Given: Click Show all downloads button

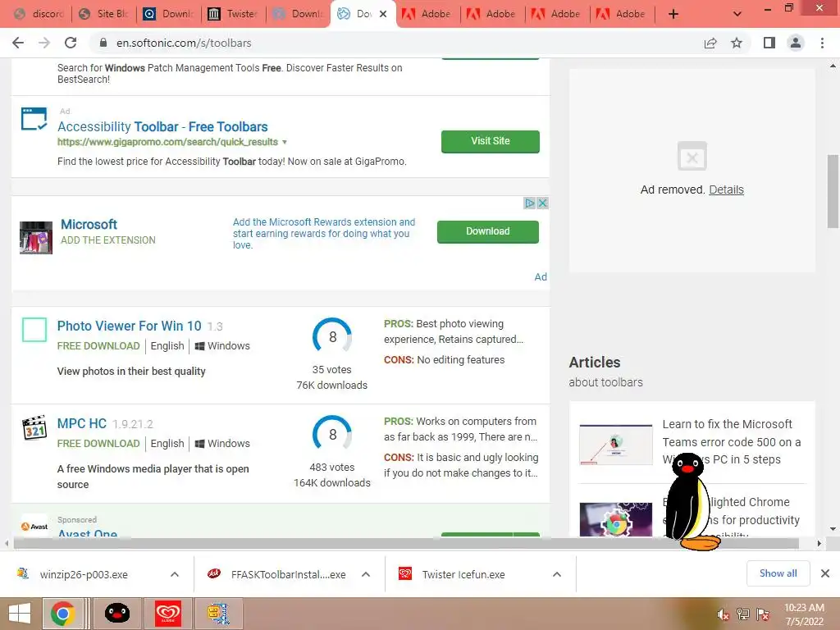Looking at the screenshot, I should pyautogui.click(x=778, y=573).
